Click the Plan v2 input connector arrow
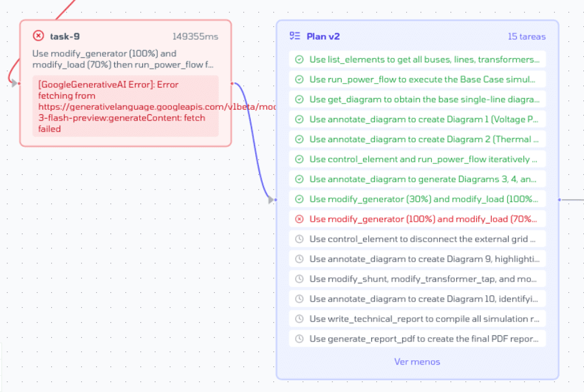Viewport: 584px width, 392px height. point(271,200)
